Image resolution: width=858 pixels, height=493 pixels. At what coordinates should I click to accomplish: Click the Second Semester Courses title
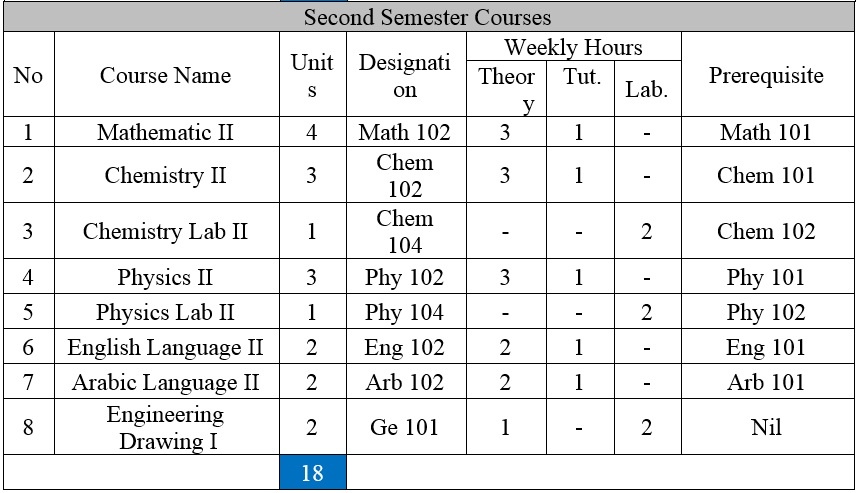click(427, 17)
